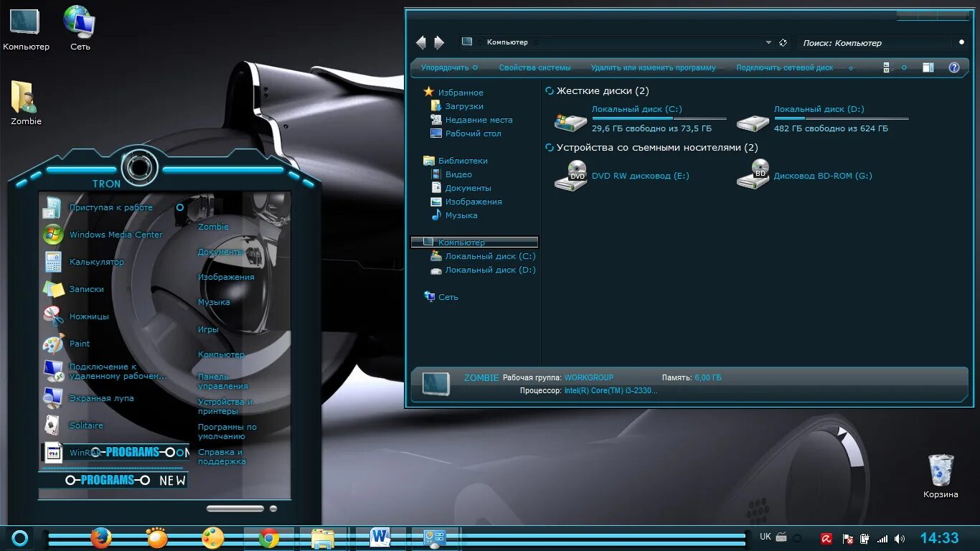980x551 pixels.
Task: Open Программы по умолчанию link
Action: tap(227, 431)
